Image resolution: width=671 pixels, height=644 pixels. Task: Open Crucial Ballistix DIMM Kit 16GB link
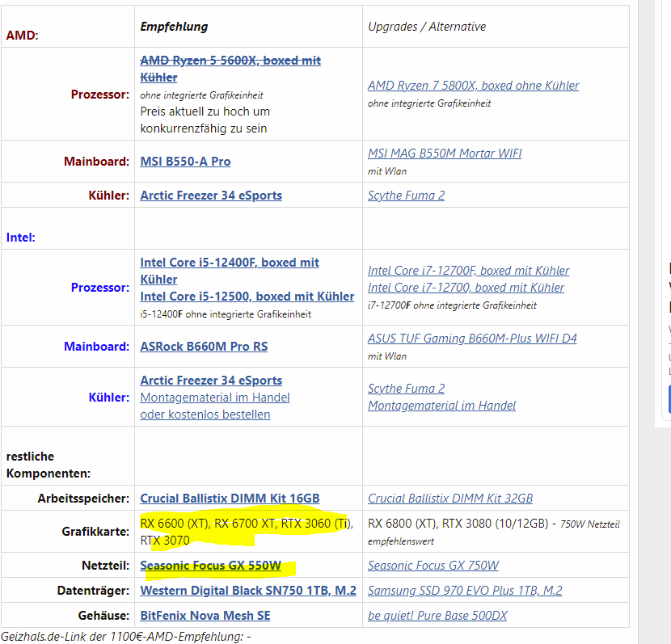[x=230, y=499]
